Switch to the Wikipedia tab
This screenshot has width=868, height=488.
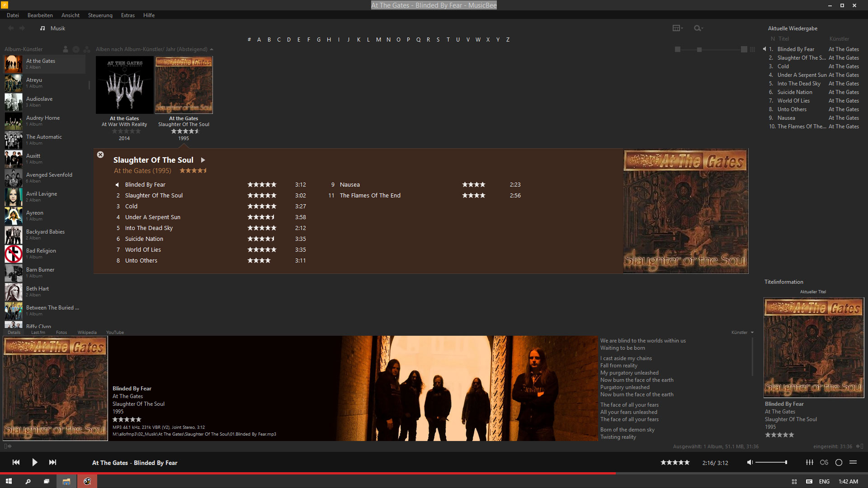(87, 333)
